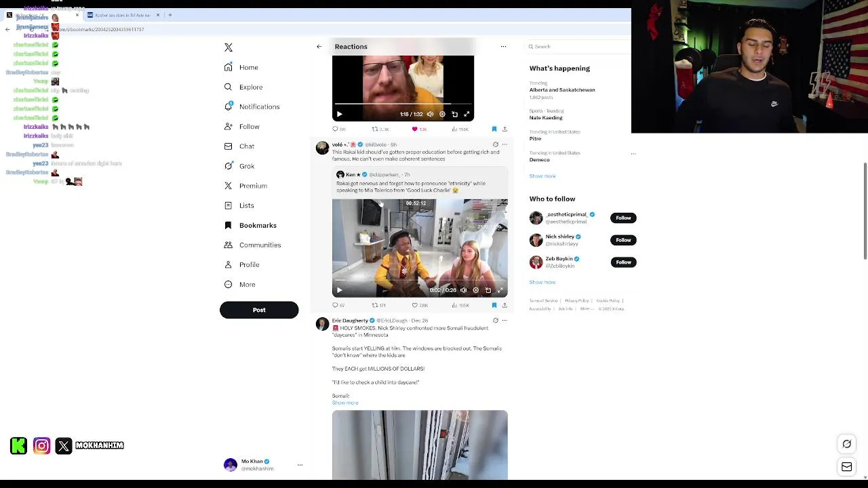Open the Explore page
The width and height of the screenshot is (868, 488).
pyautogui.click(x=243, y=87)
